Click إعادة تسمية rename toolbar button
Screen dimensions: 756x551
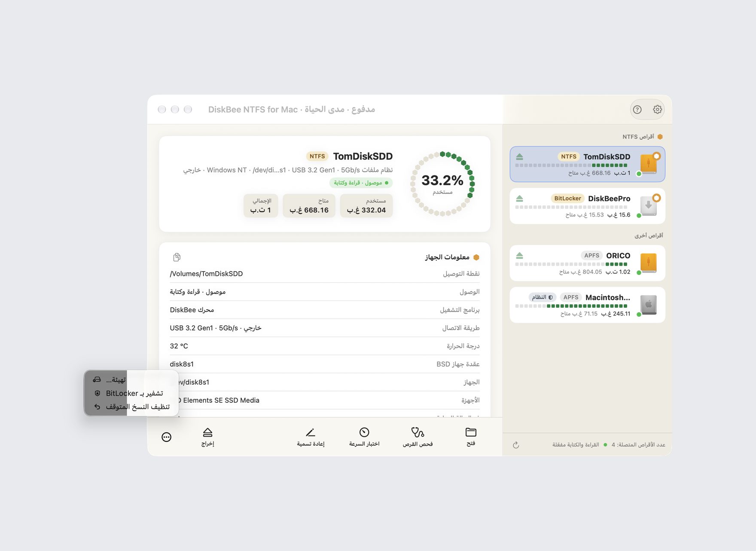tap(311, 437)
